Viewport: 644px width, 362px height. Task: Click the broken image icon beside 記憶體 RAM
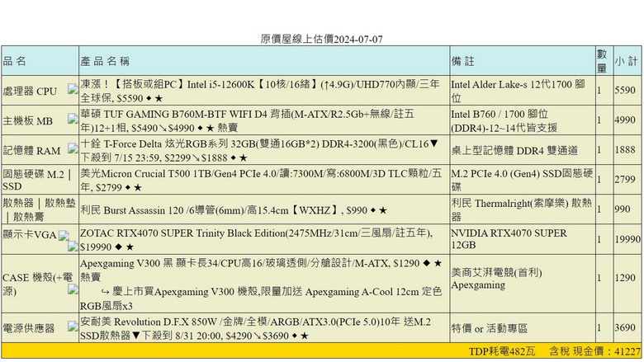click(x=73, y=148)
